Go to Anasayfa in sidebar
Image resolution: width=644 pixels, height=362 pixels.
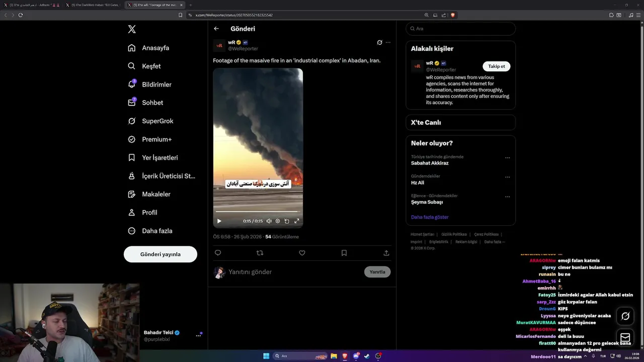[148, 48]
